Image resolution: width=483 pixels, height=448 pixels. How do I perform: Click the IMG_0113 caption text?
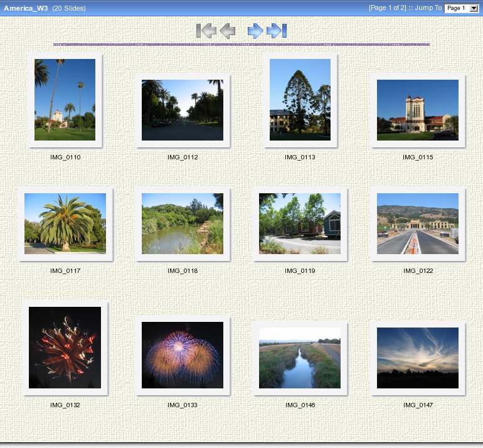click(300, 157)
